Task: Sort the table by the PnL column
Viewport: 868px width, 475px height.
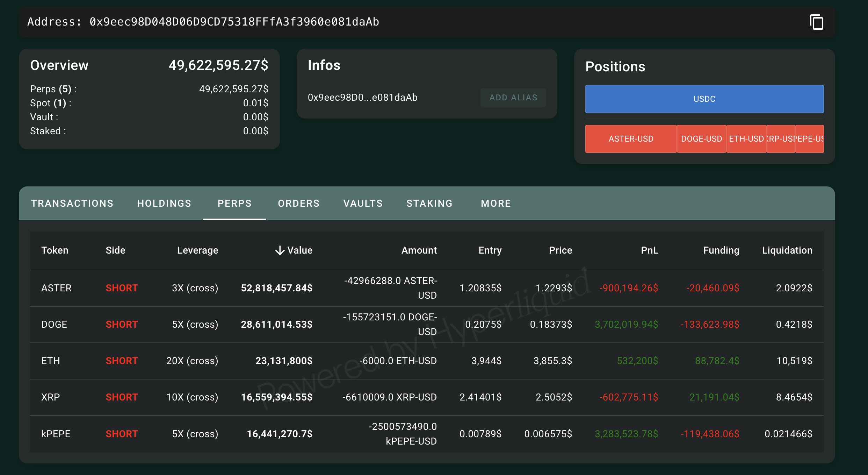Action: (649, 250)
